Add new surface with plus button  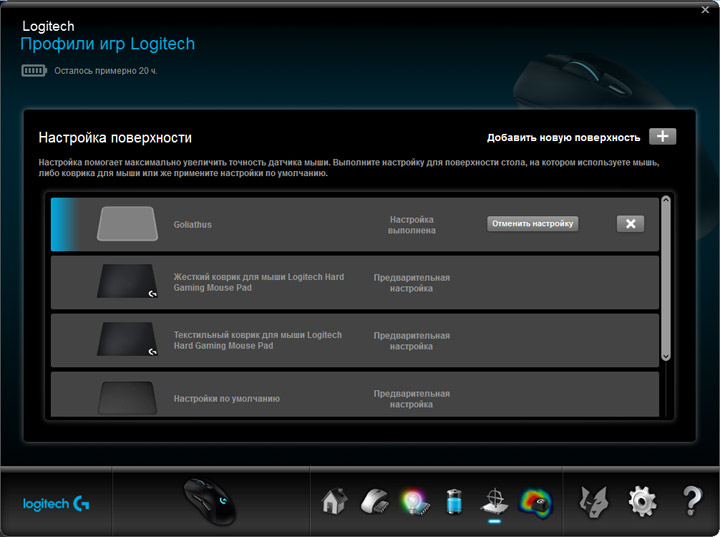pos(662,136)
